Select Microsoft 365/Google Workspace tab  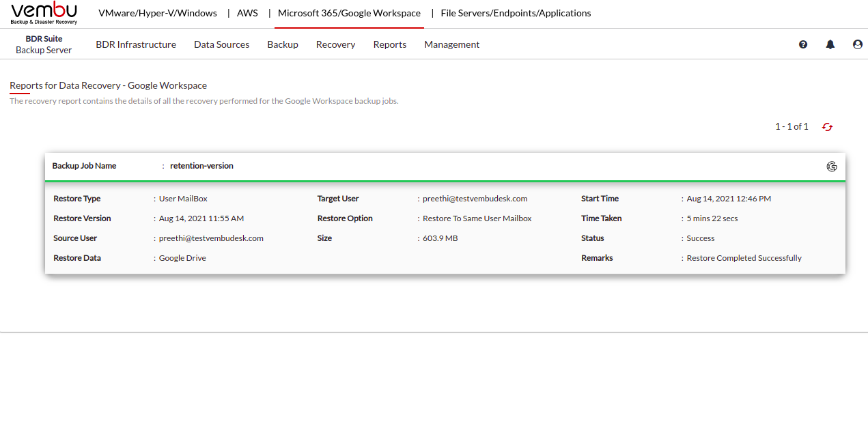coord(349,13)
